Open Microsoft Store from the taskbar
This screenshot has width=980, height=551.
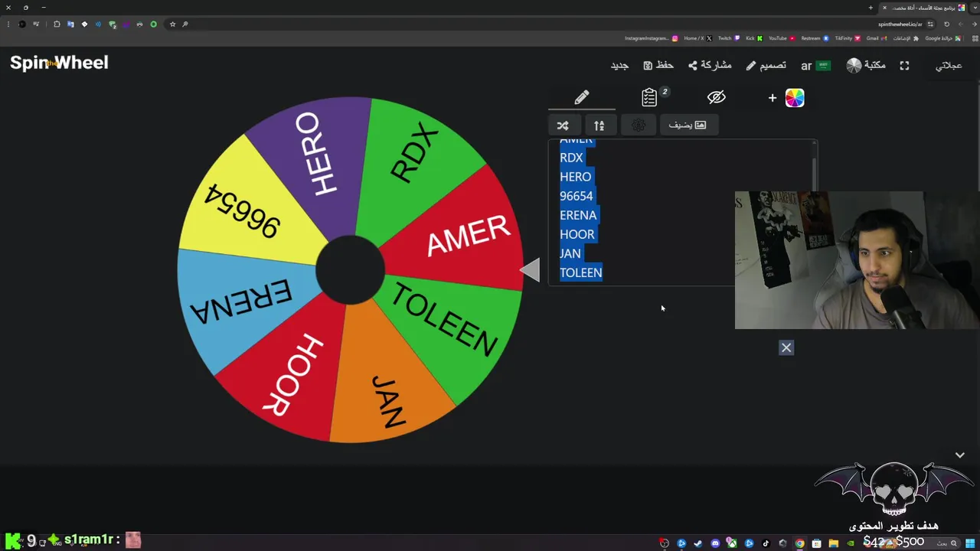817,543
